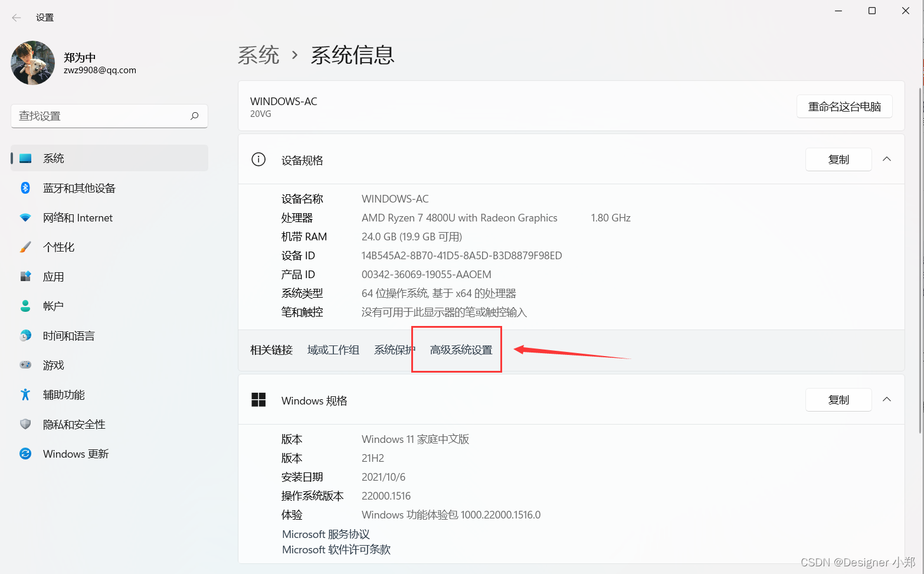
Task: Navigate to 隐私和安全性 settings
Action: [109, 424]
